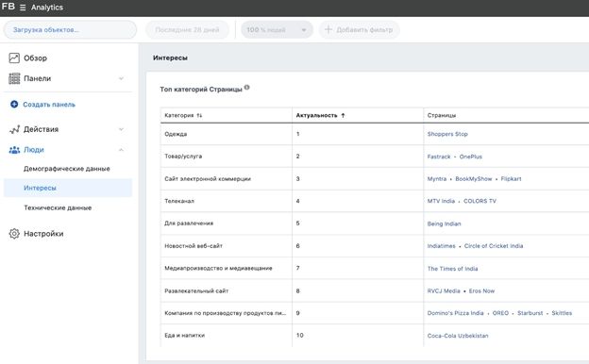Click plus icon in Добавить фильтр

coord(328,29)
